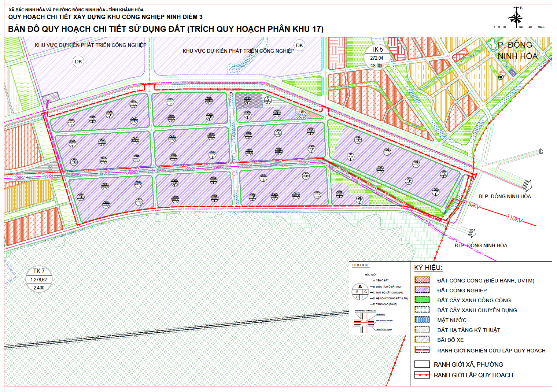Viewport: 557px width, 392px height.
Task: Click the road intersection diagram in Ghi chú box
Action: [x=363, y=322]
